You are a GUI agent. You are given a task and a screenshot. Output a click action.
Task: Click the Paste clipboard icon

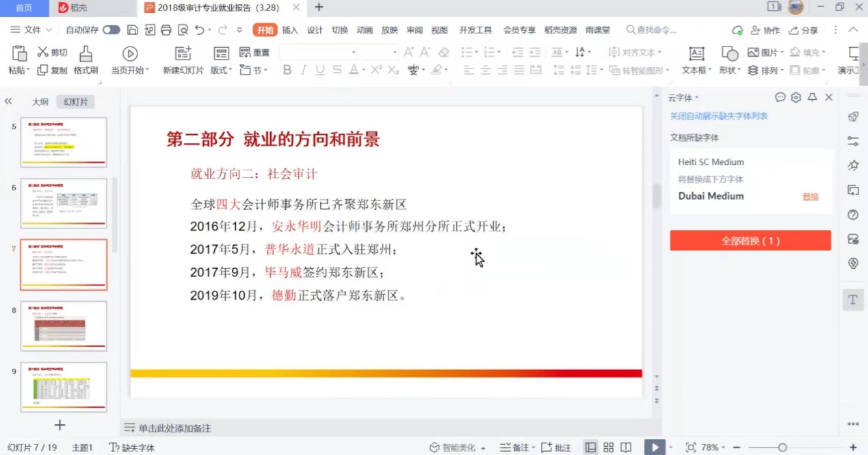tap(20, 53)
